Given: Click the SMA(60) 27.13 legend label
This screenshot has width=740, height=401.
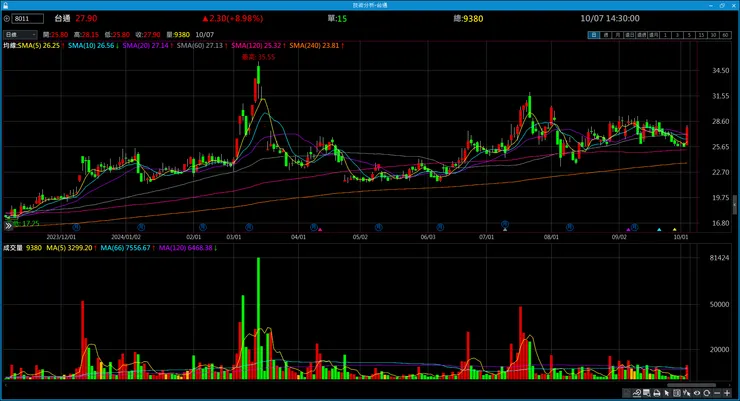Looking at the screenshot, I should [x=200, y=45].
